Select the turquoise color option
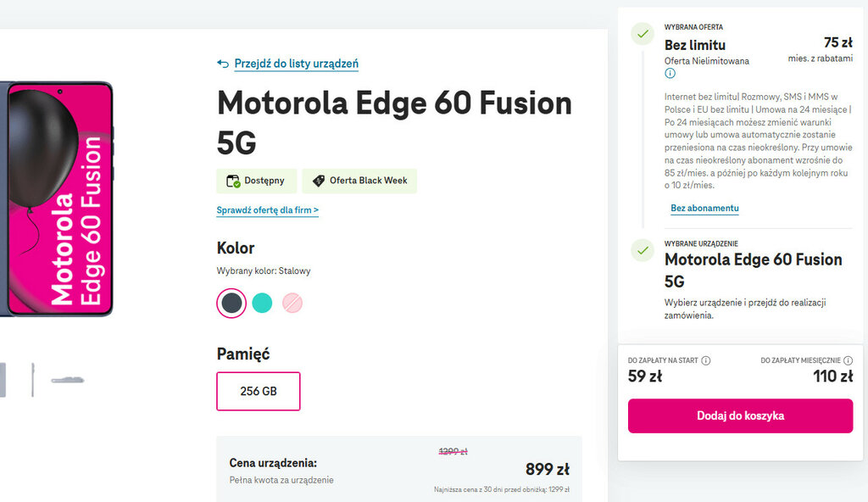The image size is (868, 502). pos(262,303)
